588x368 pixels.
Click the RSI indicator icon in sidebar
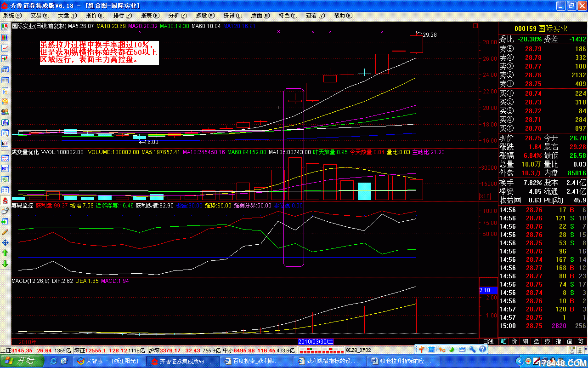pyautogui.click(x=5, y=168)
